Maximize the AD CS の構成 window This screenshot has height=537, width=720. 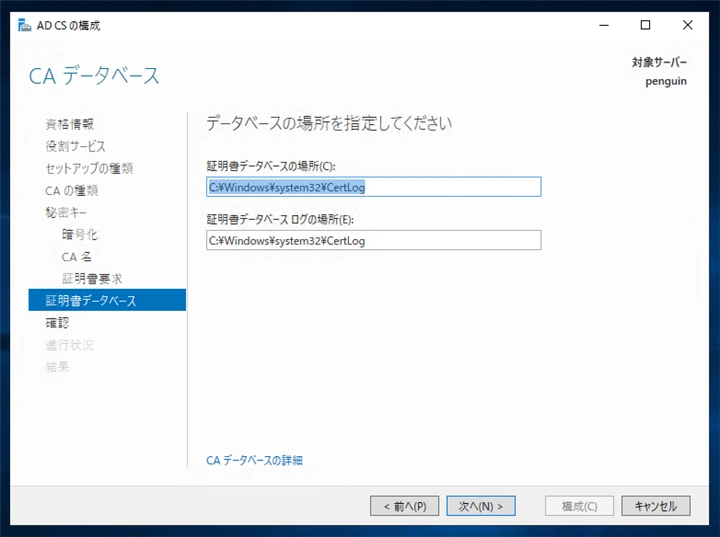click(x=645, y=25)
